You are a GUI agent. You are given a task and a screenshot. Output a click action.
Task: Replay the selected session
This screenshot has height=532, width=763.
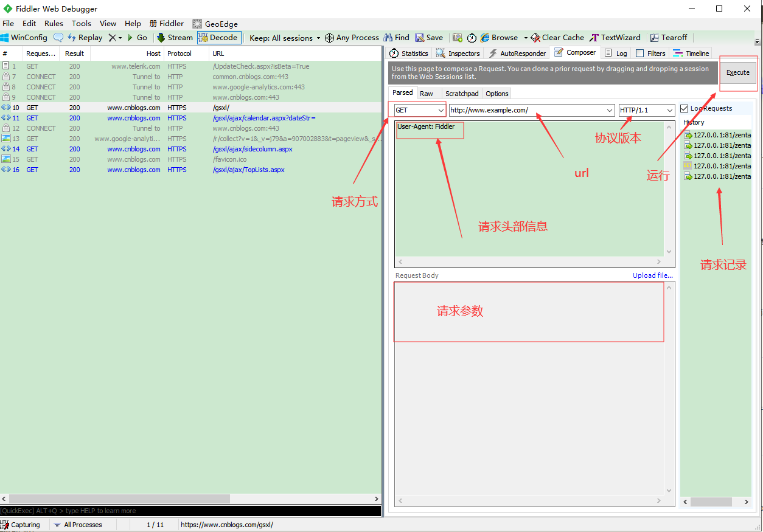tap(85, 38)
